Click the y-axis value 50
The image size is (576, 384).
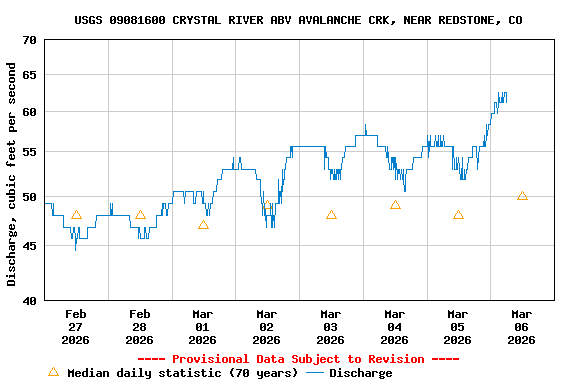30,197
